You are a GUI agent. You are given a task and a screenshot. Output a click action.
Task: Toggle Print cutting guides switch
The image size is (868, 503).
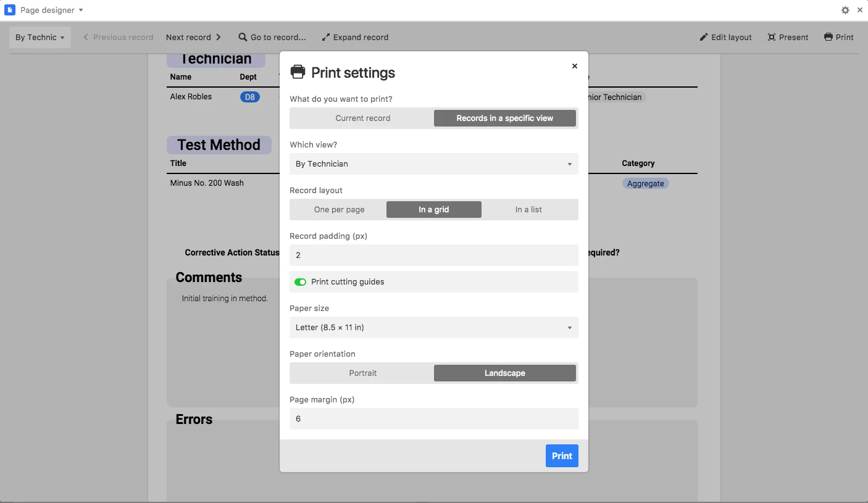pyautogui.click(x=301, y=282)
